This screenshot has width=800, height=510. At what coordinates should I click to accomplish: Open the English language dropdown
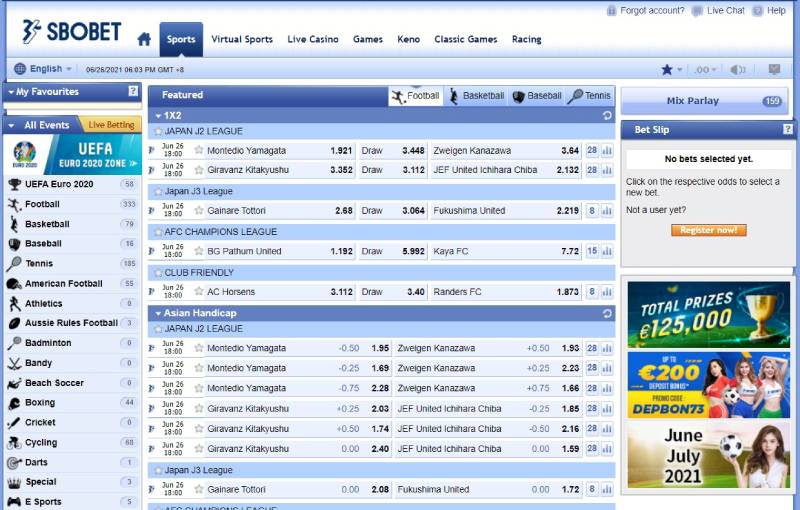(44, 69)
